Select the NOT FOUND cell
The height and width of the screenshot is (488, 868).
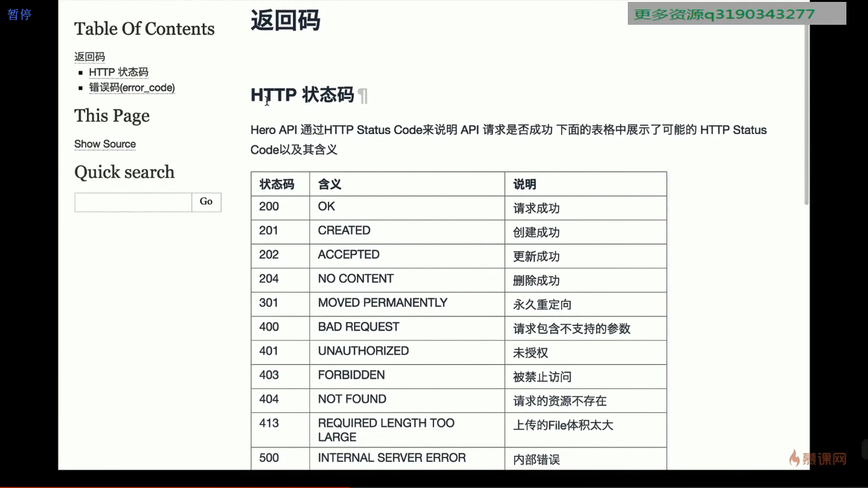(407, 401)
